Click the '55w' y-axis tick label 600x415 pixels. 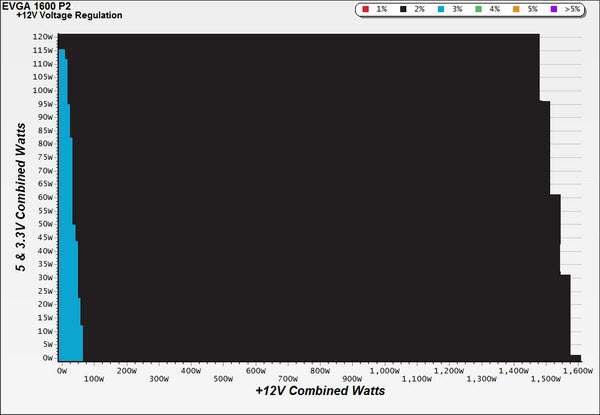[x=44, y=211]
